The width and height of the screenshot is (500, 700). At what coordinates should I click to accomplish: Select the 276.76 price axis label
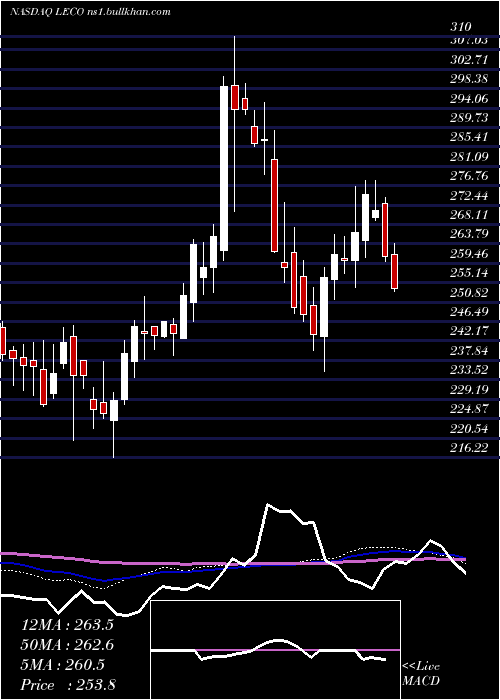pyautogui.click(x=468, y=176)
